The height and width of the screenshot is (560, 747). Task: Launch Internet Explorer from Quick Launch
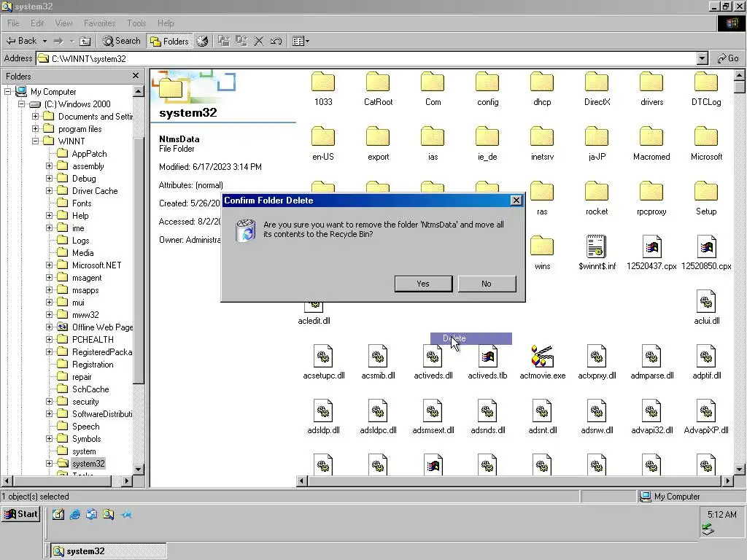pyautogui.click(x=75, y=514)
